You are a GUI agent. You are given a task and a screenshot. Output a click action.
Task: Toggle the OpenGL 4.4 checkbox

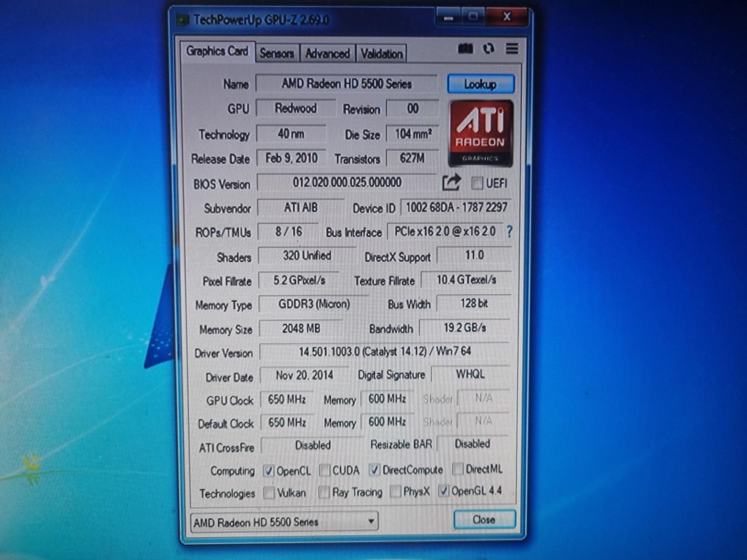click(x=444, y=490)
